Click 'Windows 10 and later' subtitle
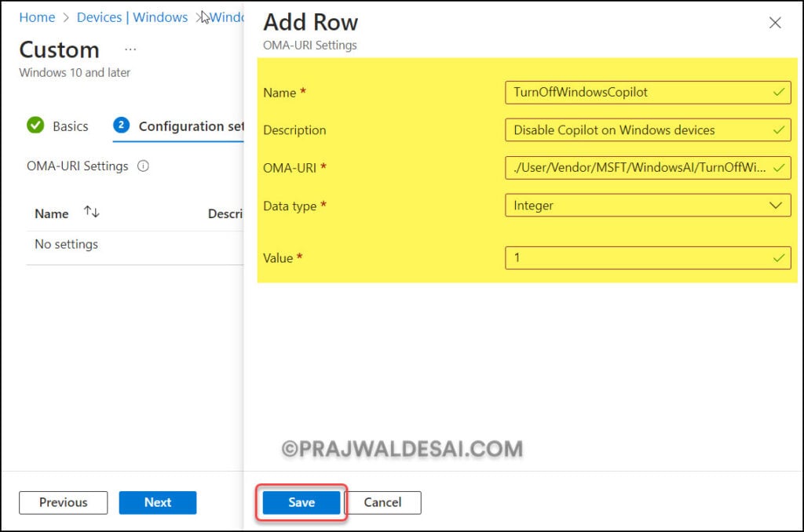The image size is (804, 532). pos(75,73)
